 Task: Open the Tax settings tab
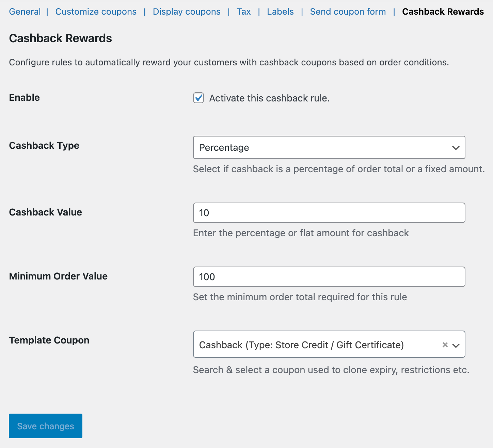click(x=244, y=12)
